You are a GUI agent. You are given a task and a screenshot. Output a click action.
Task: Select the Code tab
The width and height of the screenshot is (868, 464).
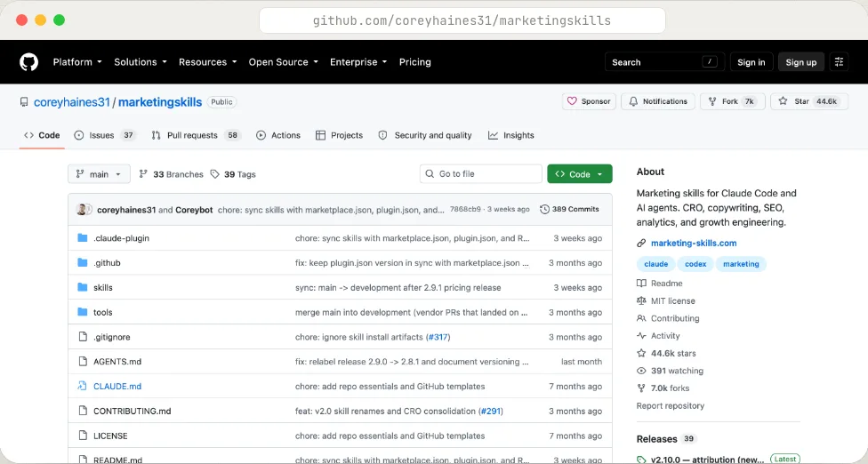pyautogui.click(x=42, y=135)
